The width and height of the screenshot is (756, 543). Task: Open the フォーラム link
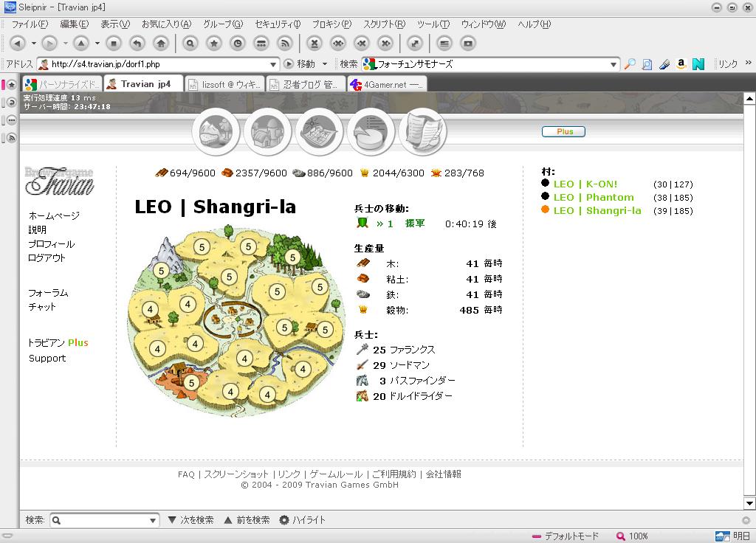pyautogui.click(x=48, y=293)
